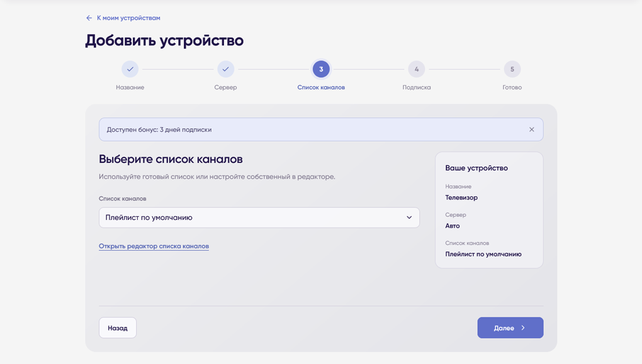Screen dimensions: 642x364
Task: Click the Далее button
Action: pos(510,328)
